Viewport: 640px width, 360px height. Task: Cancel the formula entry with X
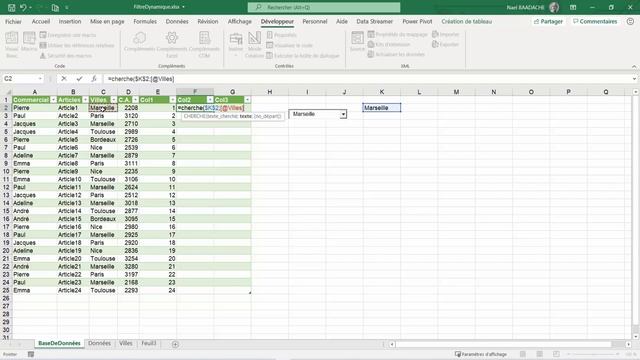coord(64,79)
